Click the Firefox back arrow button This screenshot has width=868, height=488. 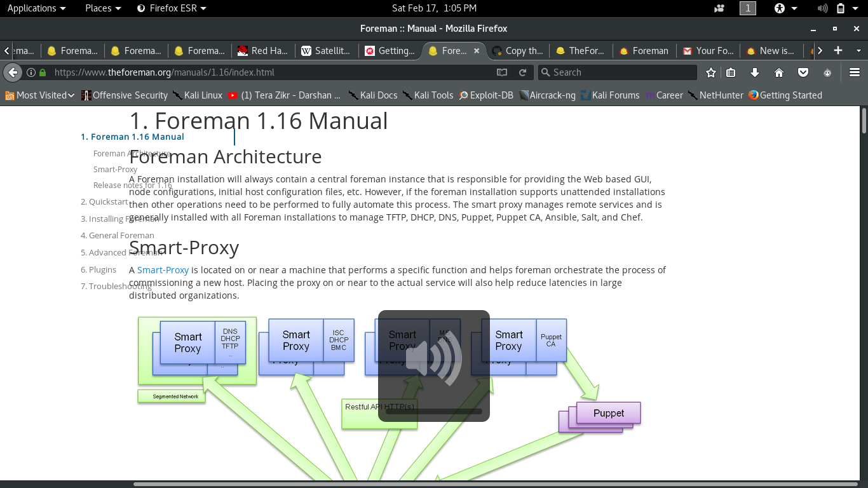pyautogui.click(x=13, y=72)
